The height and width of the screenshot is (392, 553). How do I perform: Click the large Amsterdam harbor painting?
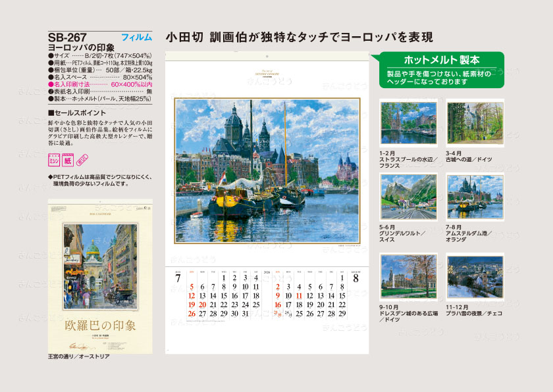click(x=267, y=171)
